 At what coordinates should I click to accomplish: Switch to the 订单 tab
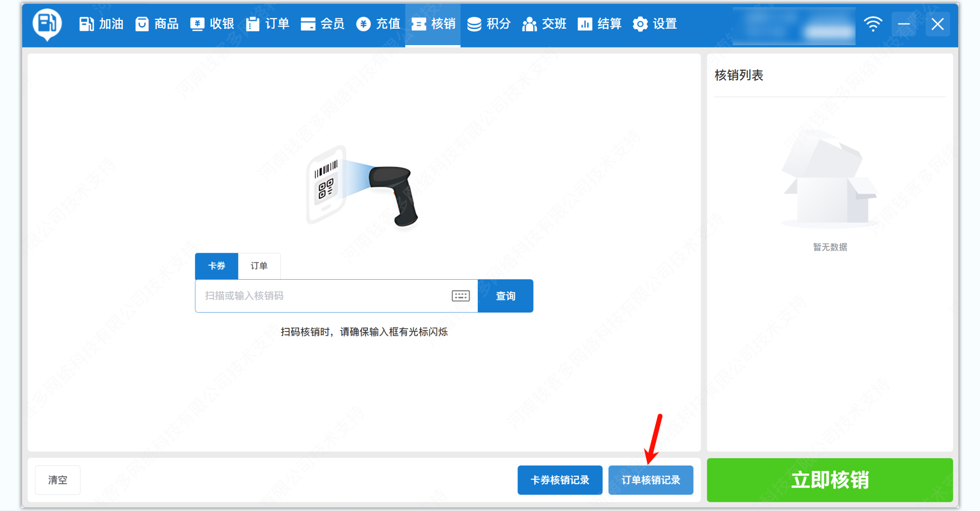[259, 266]
